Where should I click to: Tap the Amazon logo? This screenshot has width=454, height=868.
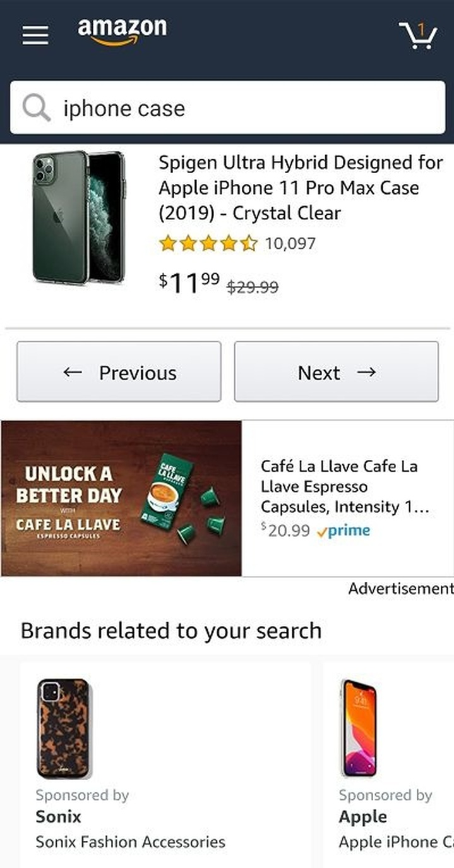coord(122,32)
